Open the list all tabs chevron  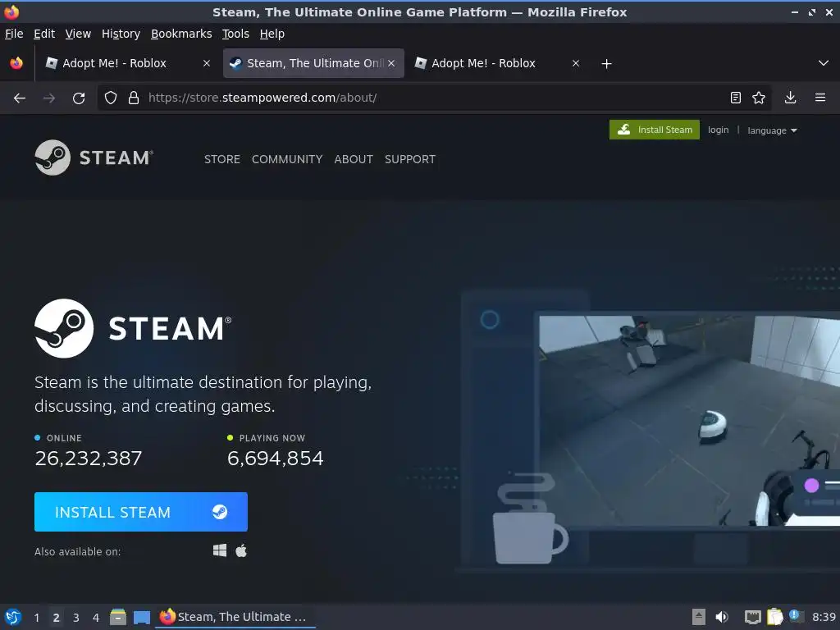point(824,63)
